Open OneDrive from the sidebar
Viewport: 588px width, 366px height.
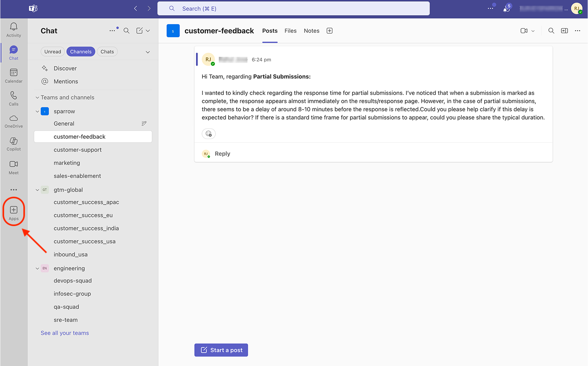[13, 121]
